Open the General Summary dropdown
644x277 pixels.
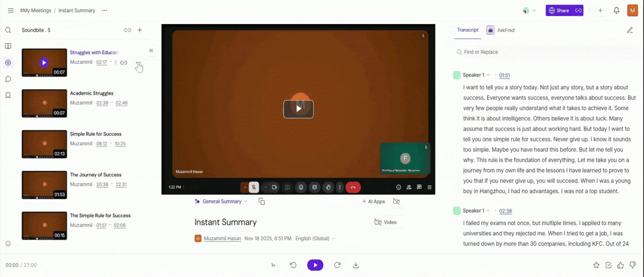[221, 201]
